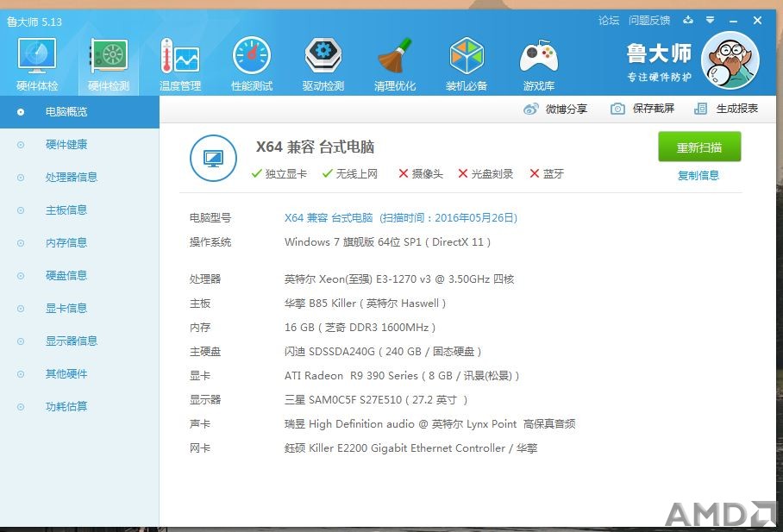Click the skin/theme icon in title bar
Screen dimensions: 783x532
point(688,20)
